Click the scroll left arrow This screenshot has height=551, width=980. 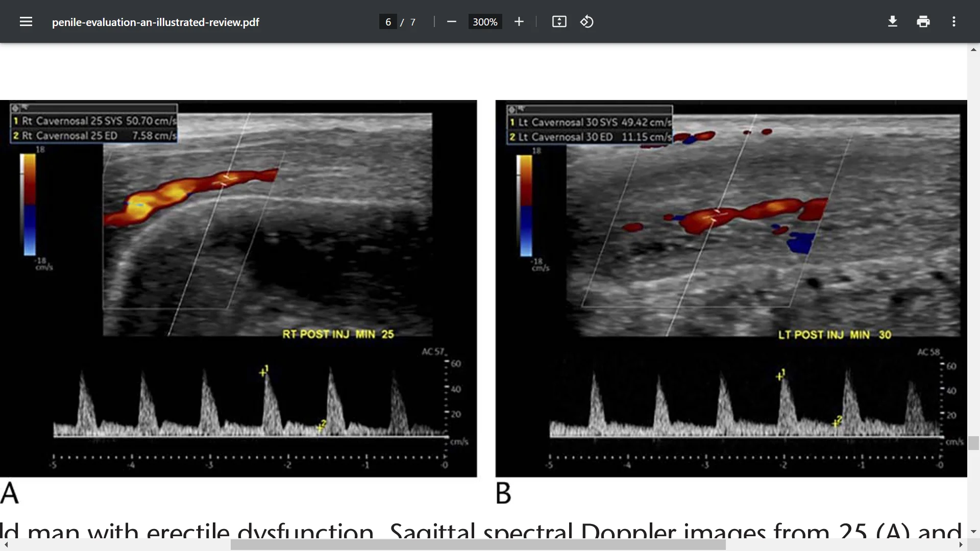6,545
